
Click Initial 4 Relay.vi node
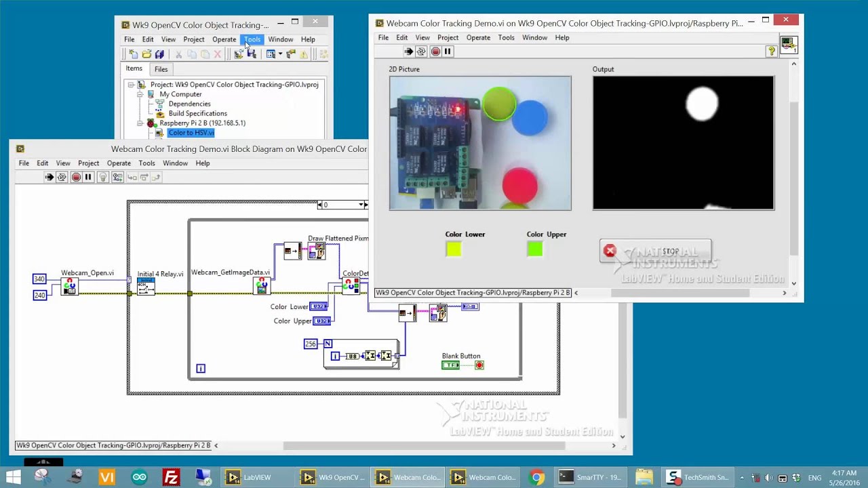(x=146, y=287)
